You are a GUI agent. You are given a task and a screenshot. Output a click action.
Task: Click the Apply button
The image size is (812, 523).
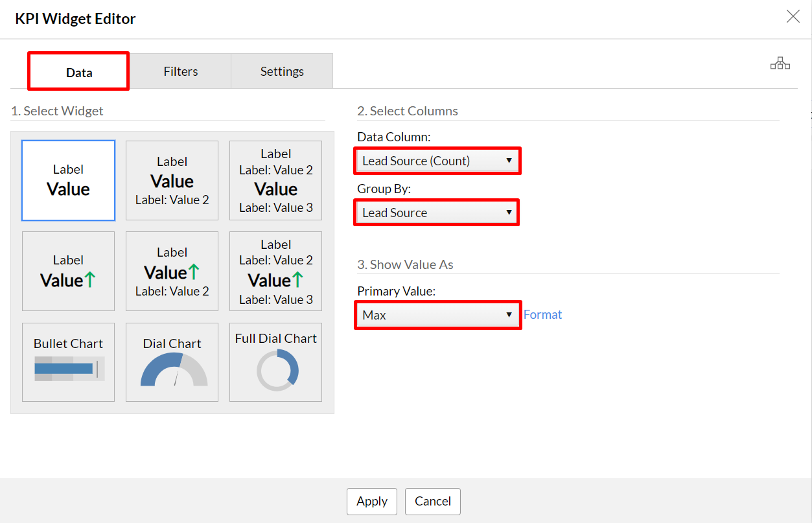click(x=372, y=501)
